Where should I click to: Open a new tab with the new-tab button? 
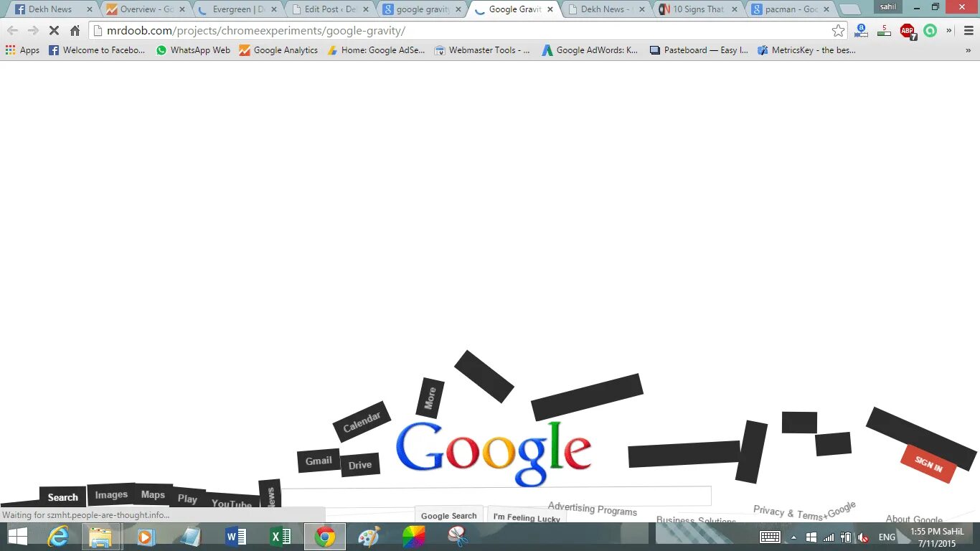(850, 10)
